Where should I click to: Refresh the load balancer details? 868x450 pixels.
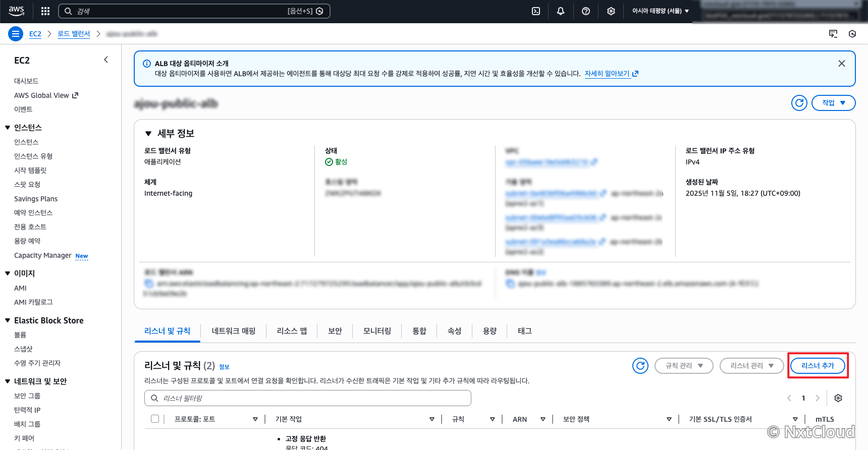point(799,103)
